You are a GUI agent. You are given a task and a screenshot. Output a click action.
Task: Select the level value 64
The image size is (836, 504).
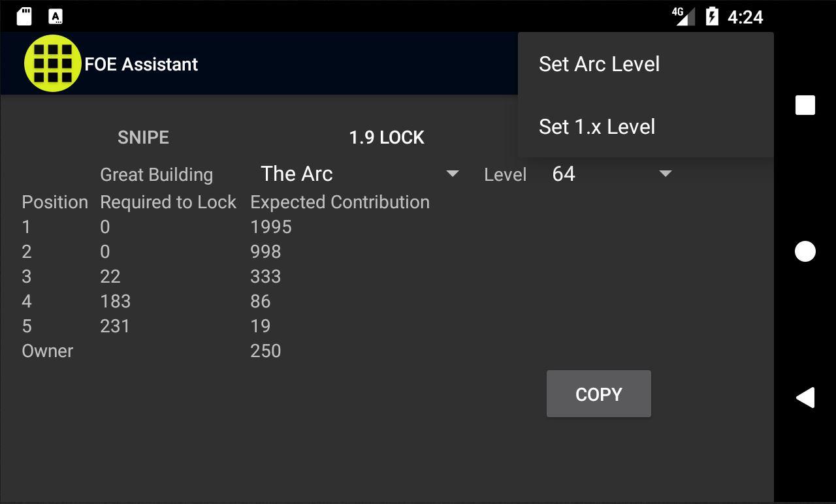564,174
